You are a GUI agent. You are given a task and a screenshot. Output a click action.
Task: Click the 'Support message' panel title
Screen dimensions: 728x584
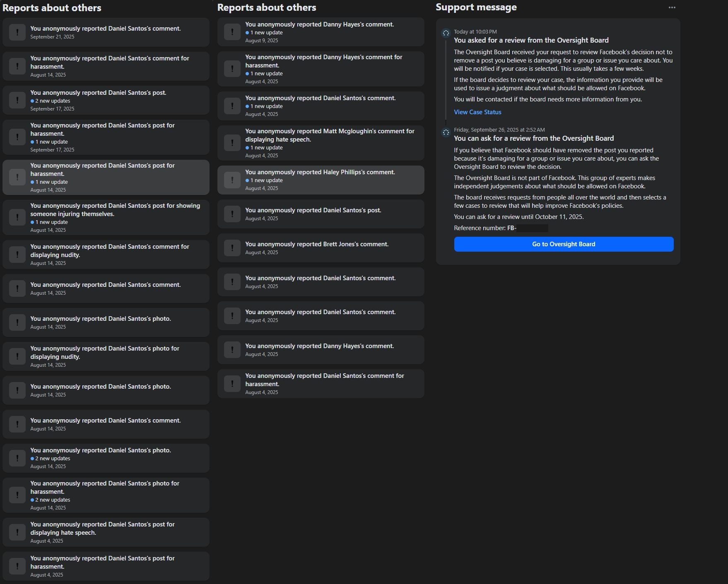coord(476,7)
